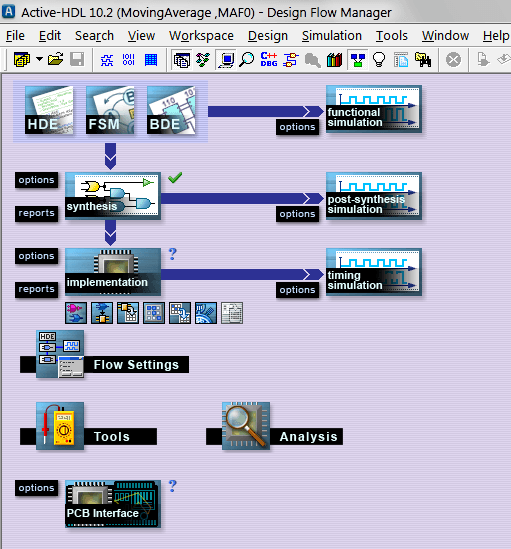Click the grid-to-grid arrow icon under implementation

point(180,313)
